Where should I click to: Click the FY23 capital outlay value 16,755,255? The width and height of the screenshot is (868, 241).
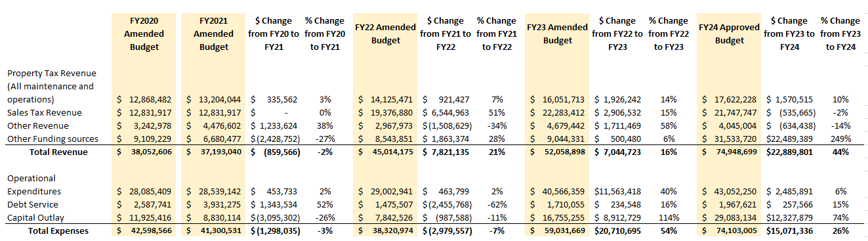[557, 218]
